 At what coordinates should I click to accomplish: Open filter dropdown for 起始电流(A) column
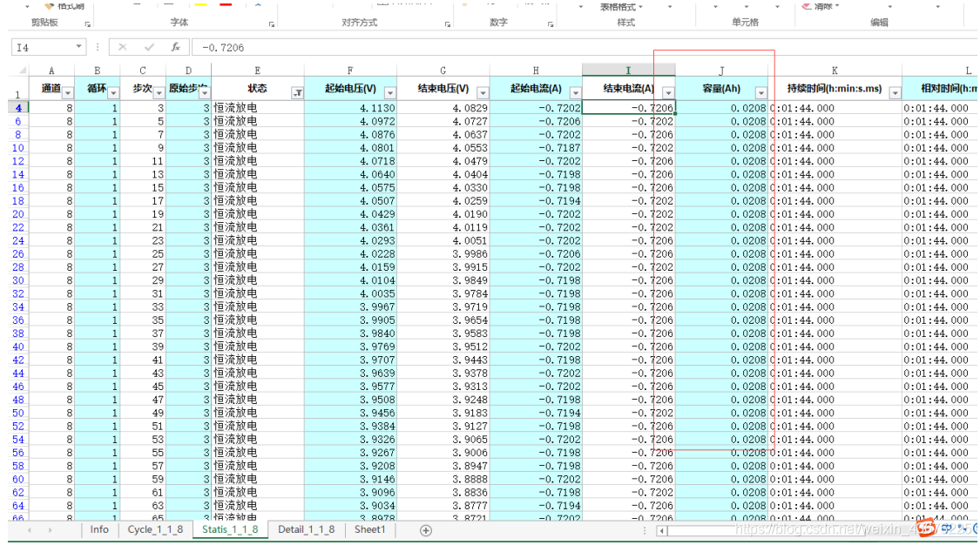click(576, 93)
